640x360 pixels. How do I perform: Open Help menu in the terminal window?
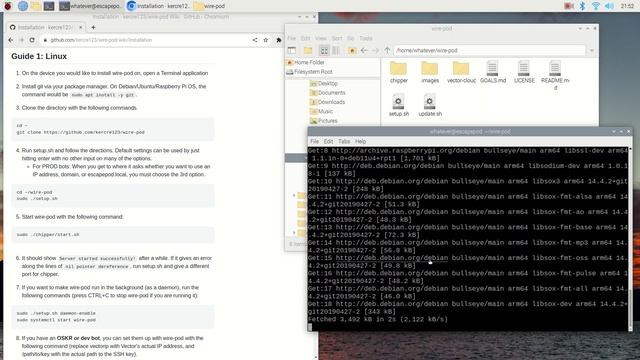[x=360, y=141]
